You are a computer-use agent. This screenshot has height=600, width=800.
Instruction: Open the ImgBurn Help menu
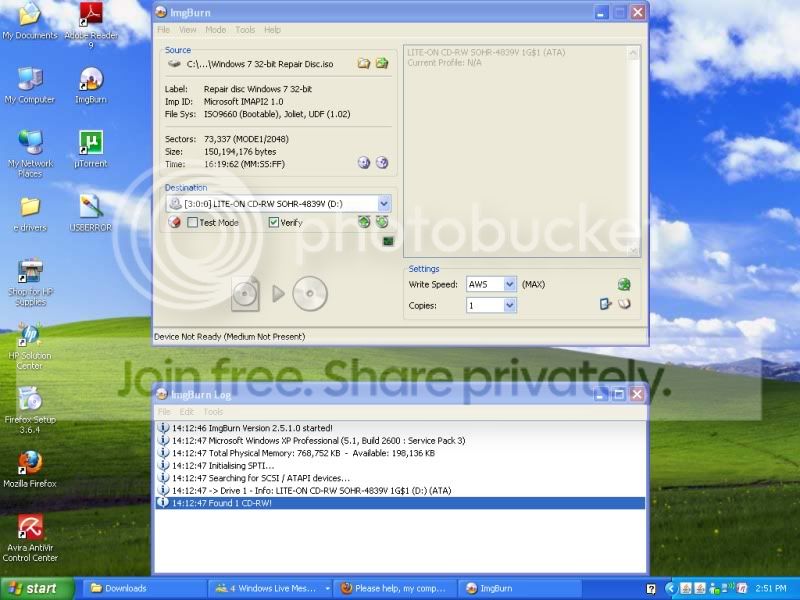272,30
